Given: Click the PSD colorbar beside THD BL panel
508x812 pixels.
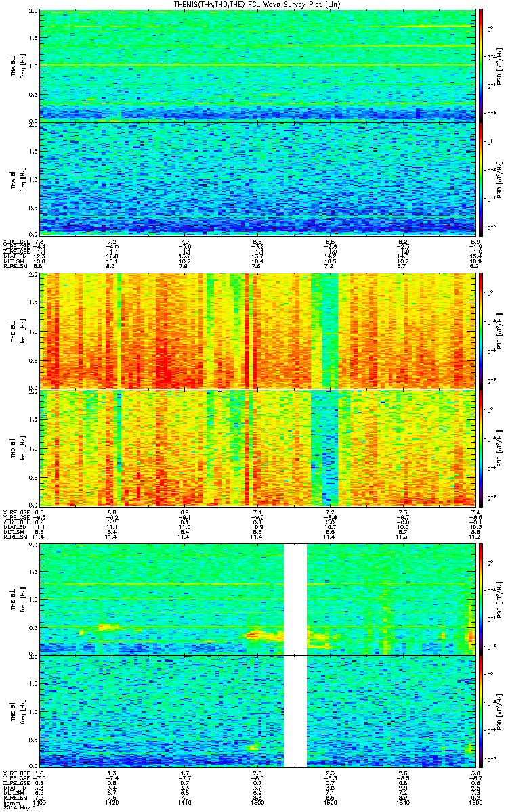Looking at the screenshot, I should click(x=481, y=331).
